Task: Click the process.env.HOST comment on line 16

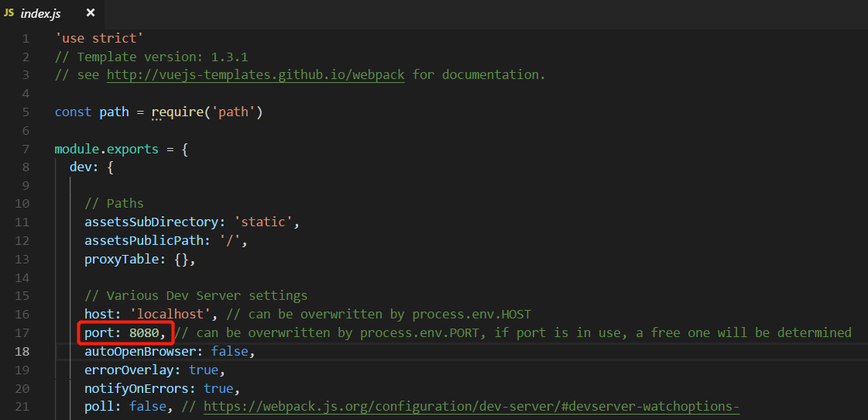Action: [x=379, y=314]
